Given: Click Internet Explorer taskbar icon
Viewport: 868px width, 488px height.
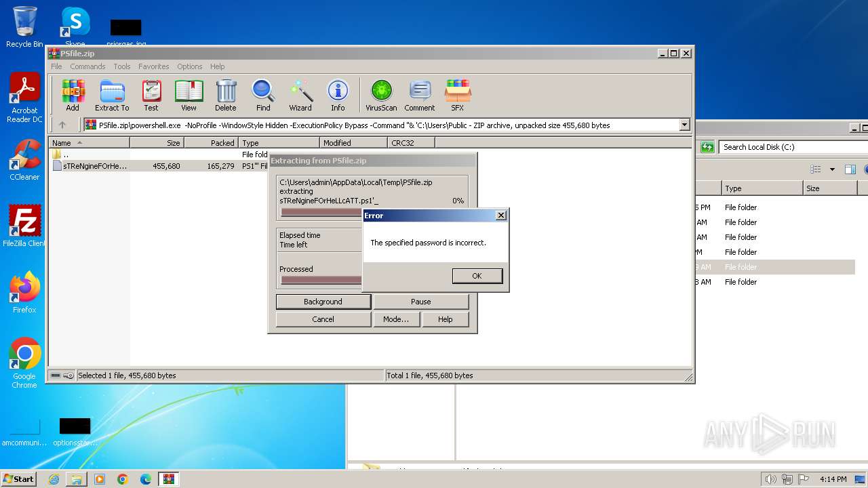Looking at the screenshot, I should 54,479.
